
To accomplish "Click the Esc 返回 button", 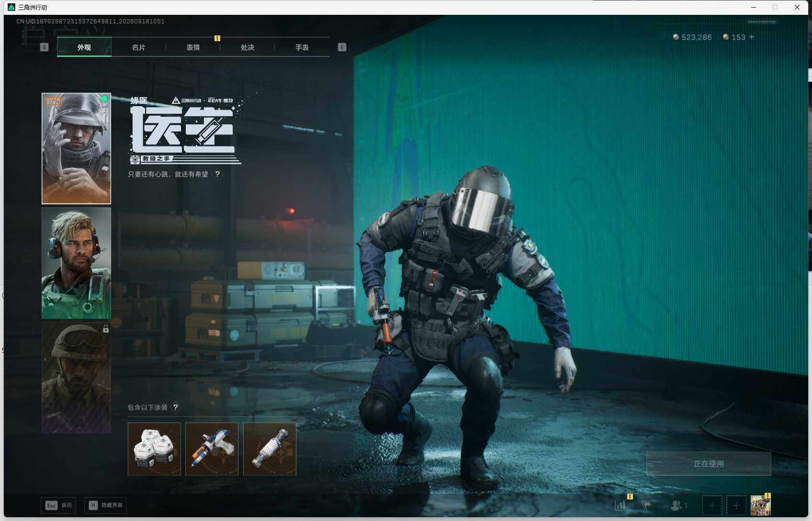I will point(58,505).
